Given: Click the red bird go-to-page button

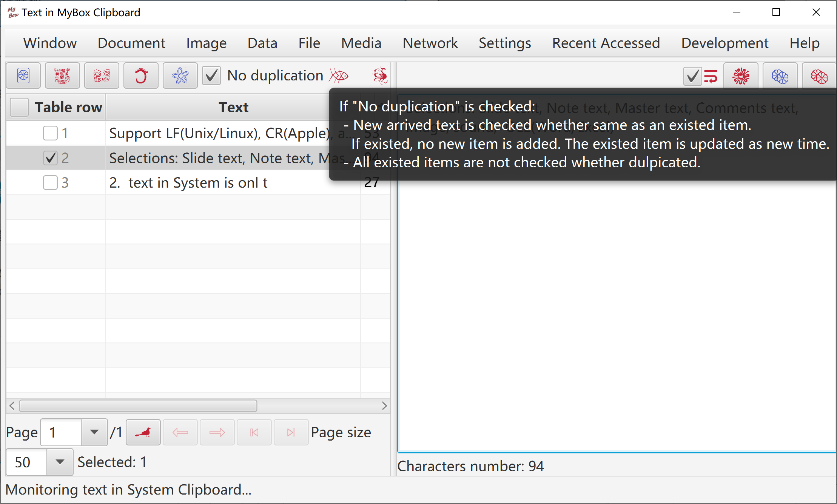Looking at the screenshot, I should (143, 432).
